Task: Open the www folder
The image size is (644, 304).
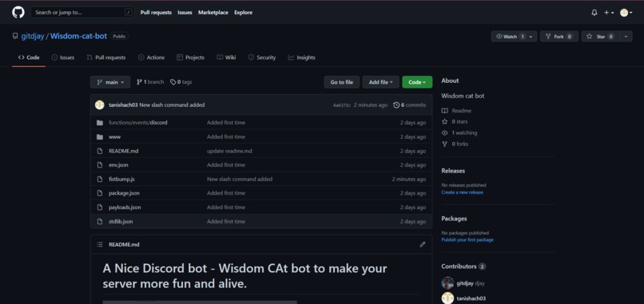Action: (x=114, y=136)
